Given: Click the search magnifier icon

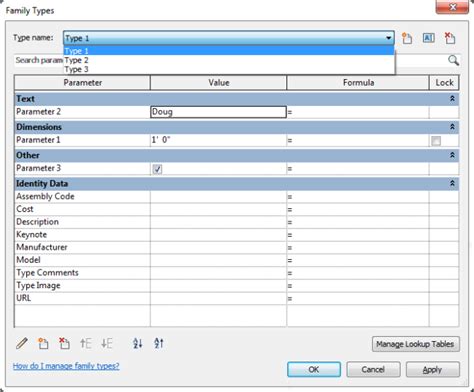Looking at the screenshot, I should pos(453,60).
